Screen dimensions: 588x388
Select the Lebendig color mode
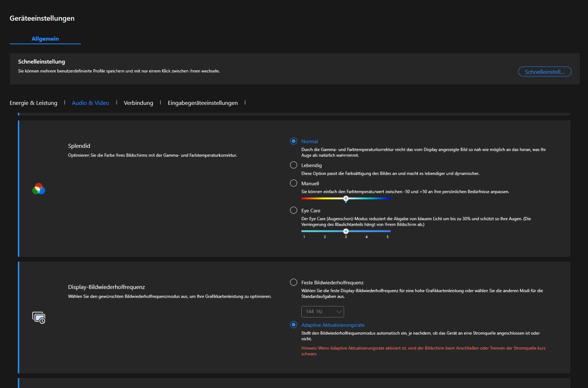[x=293, y=165]
